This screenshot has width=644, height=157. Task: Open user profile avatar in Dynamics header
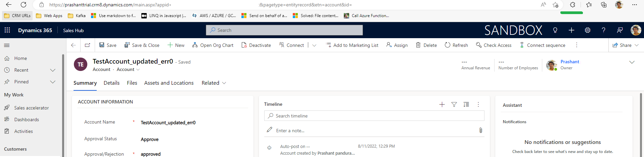coord(636,30)
